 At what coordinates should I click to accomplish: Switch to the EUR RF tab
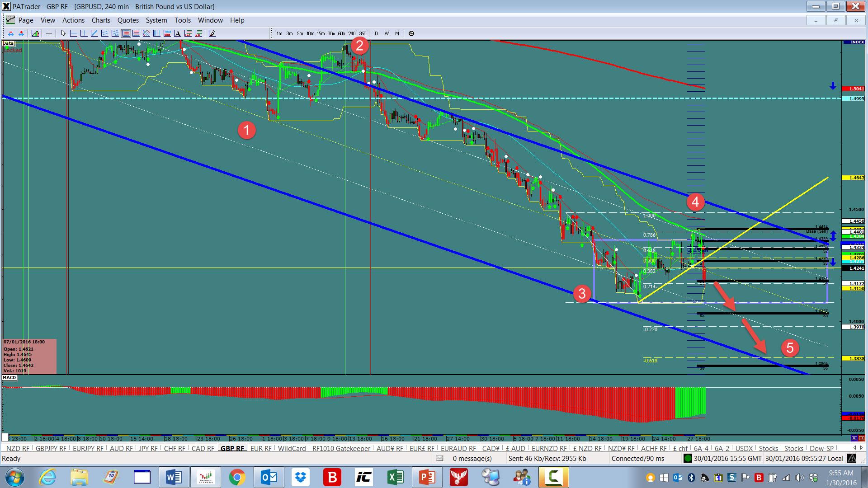click(x=261, y=449)
